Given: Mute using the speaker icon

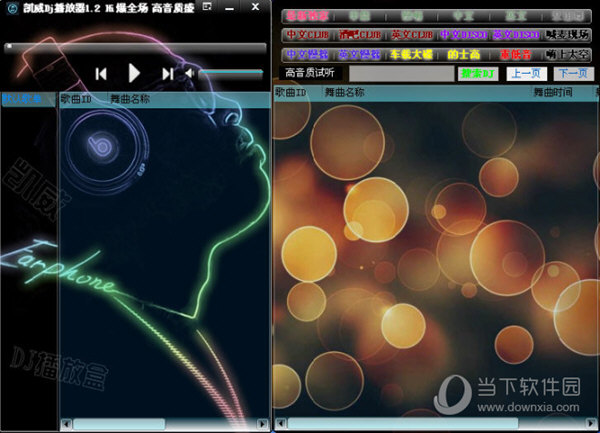Looking at the screenshot, I should click(x=189, y=73).
